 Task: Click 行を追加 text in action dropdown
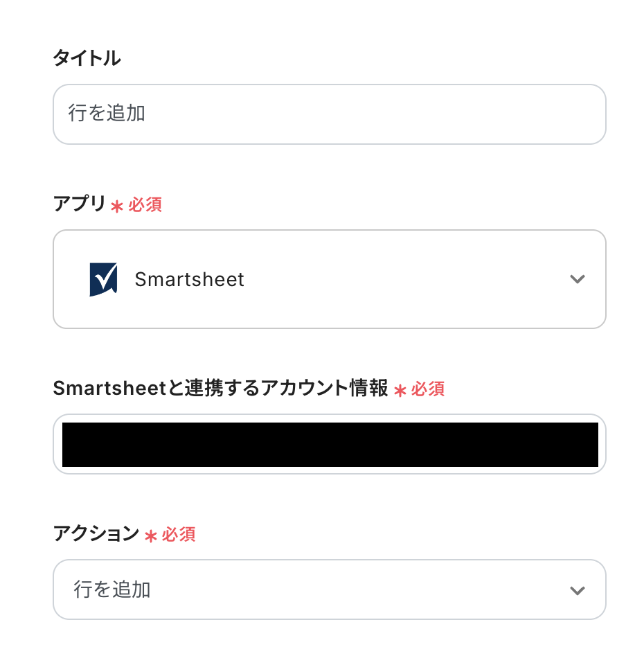(112, 590)
